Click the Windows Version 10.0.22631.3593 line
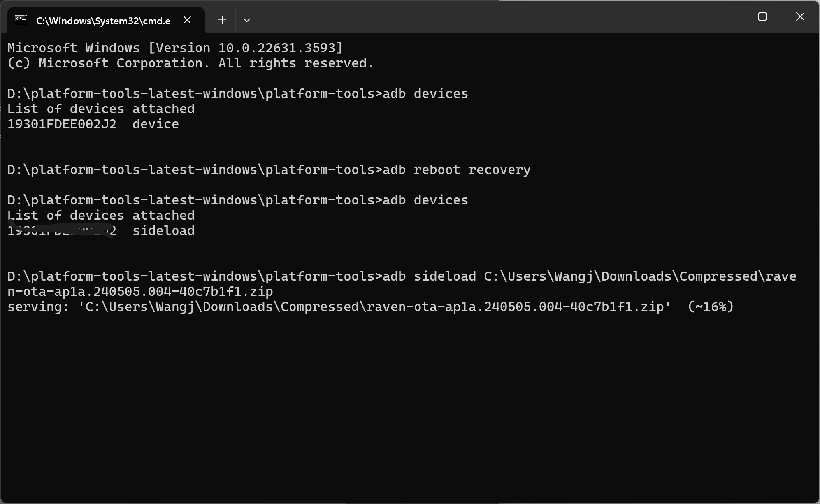 [x=175, y=48]
